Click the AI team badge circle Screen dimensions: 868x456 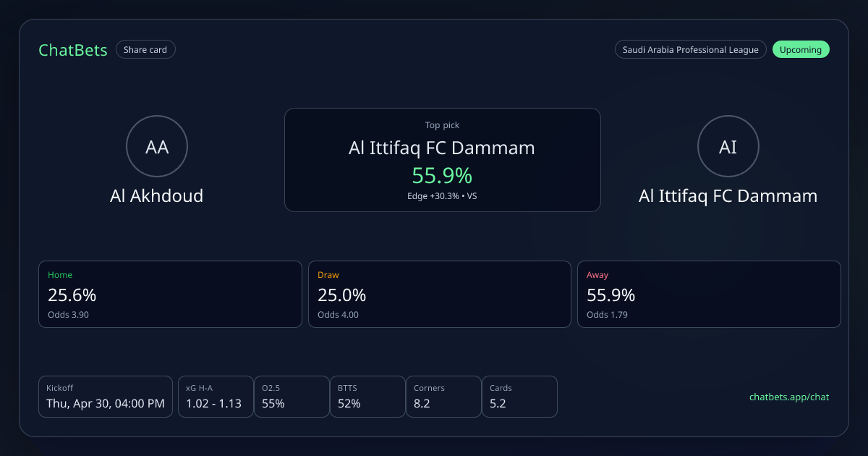[x=728, y=147]
